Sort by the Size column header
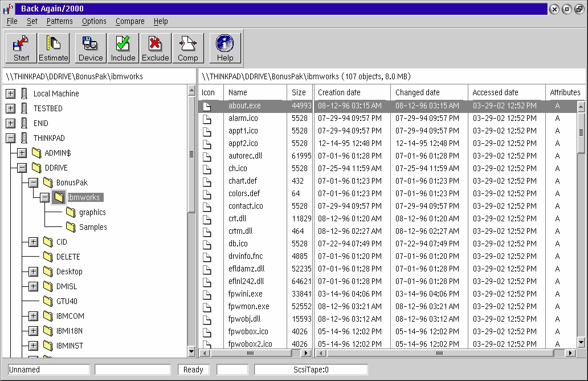 pyautogui.click(x=300, y=92)
